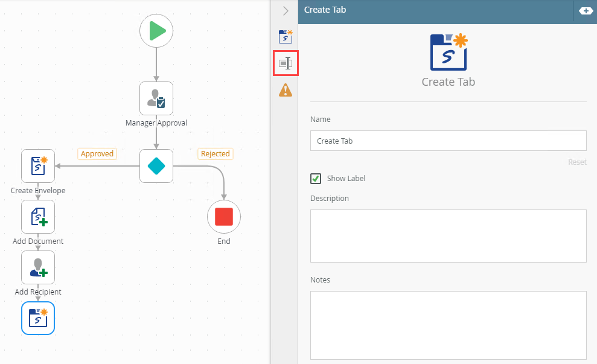Click the Reset link below Name

coord(577,162)
